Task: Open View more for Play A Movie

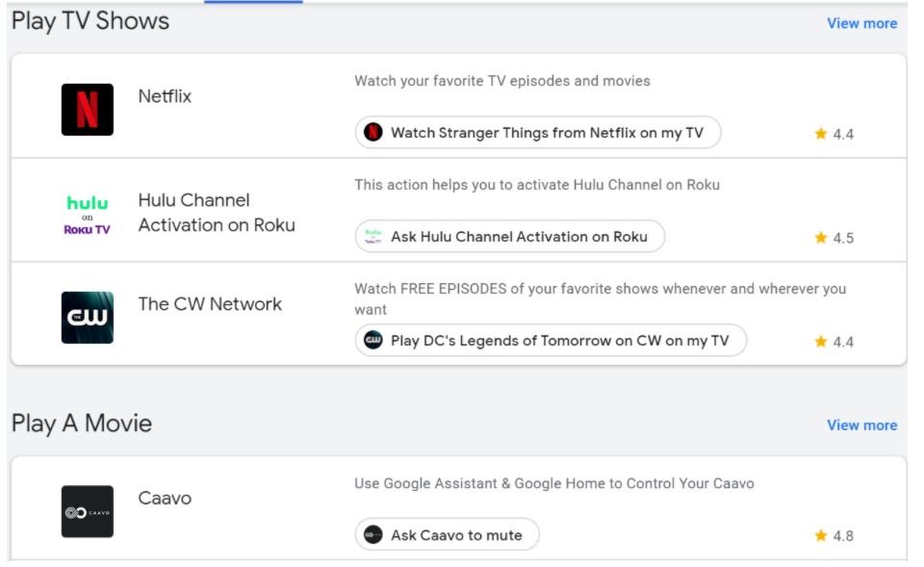Action: 861,425
